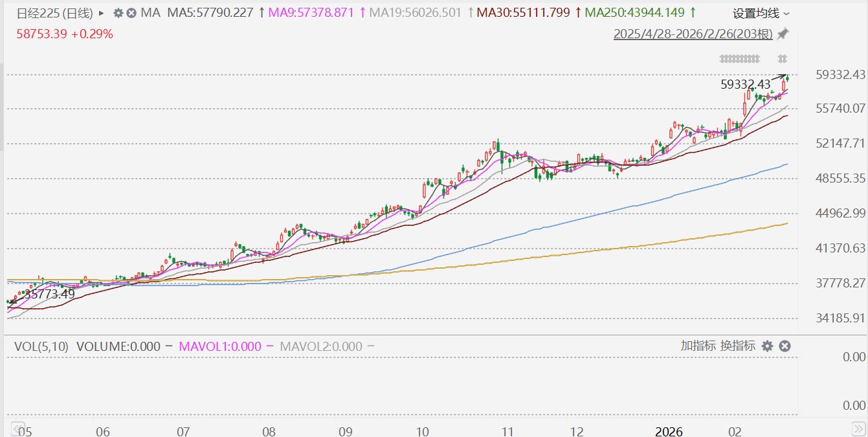868x437 pixels.
Task: Click the 10 month label on time axis
Action: pyautogui.click(x=422, y=431)
